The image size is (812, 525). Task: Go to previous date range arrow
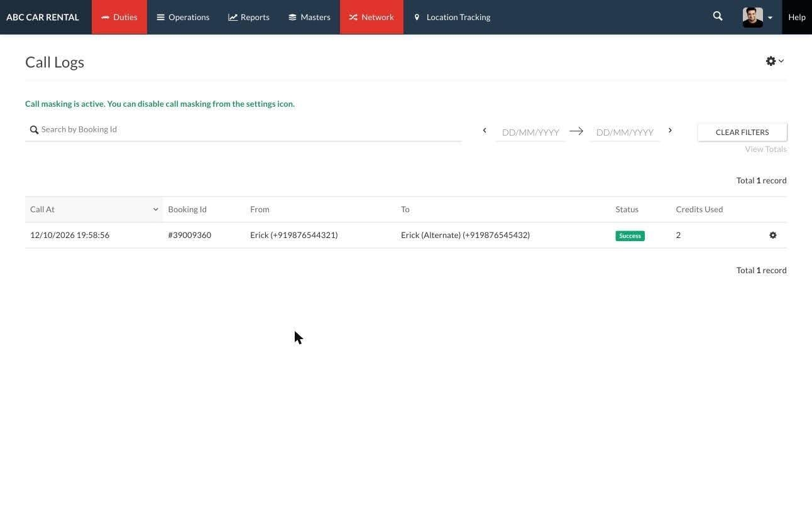[485, 131]
